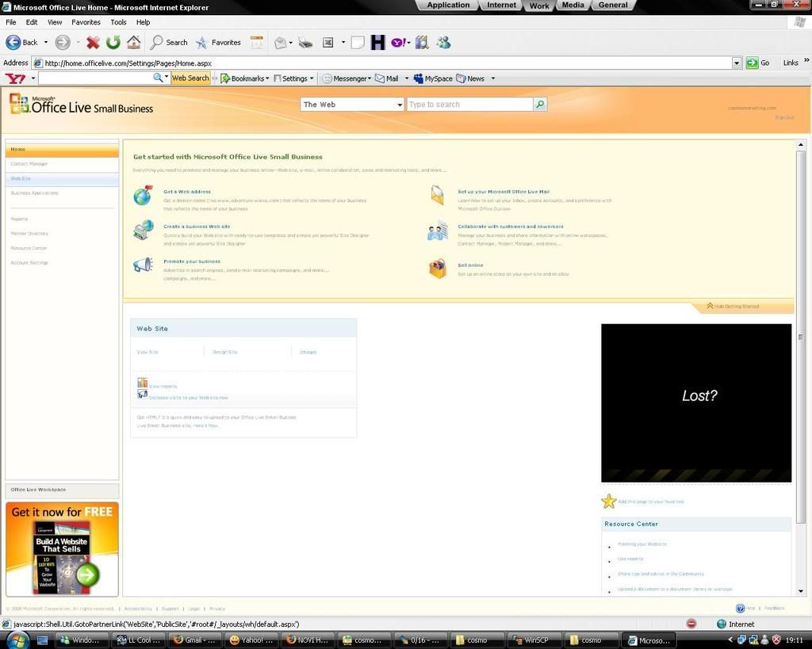Click the Mail envelope toolbar icon

[x=280, y=43]
